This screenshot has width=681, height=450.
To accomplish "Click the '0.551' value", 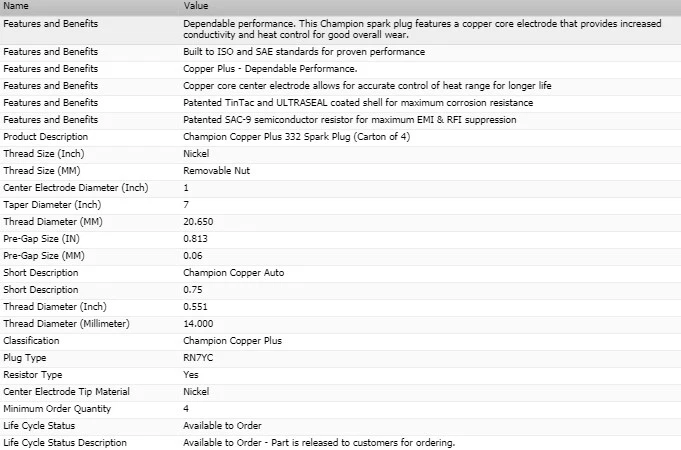I will (x=195, y=307).
